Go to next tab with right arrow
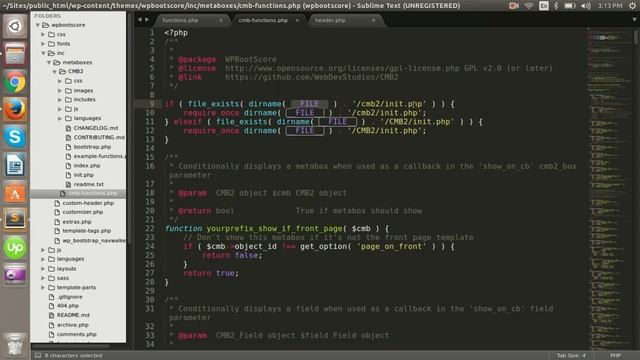640x360 pixels. click(147, 20)
